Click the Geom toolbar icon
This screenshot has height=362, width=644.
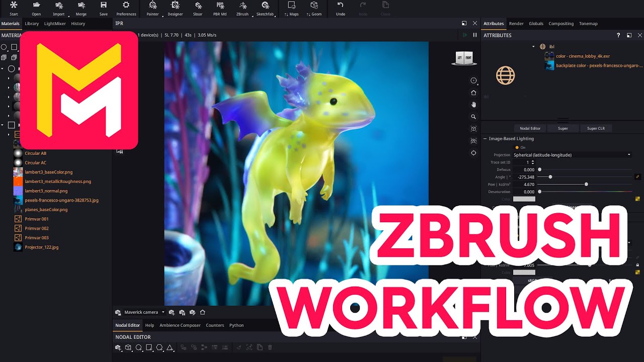point(314,5)
